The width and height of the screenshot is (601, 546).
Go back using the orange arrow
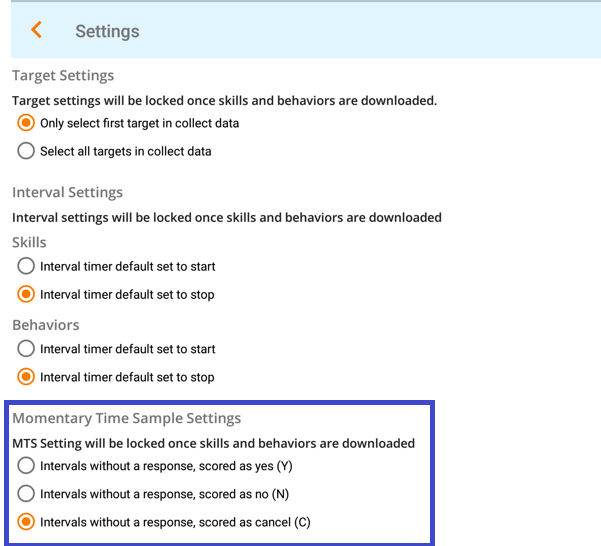click(37, 30)
